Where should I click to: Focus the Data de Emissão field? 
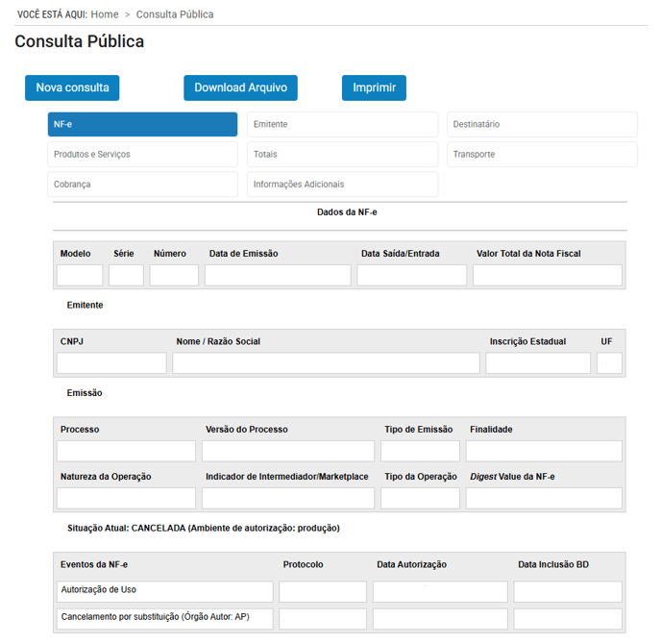pos(278,276)
